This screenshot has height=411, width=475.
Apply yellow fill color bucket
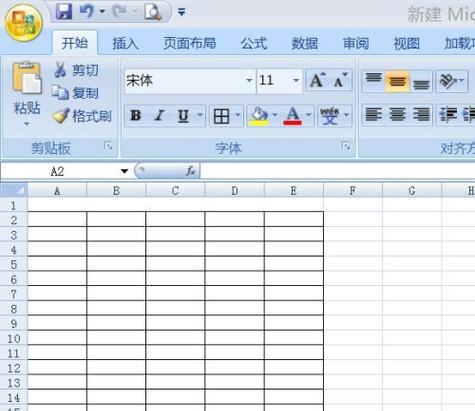(259, 116)
